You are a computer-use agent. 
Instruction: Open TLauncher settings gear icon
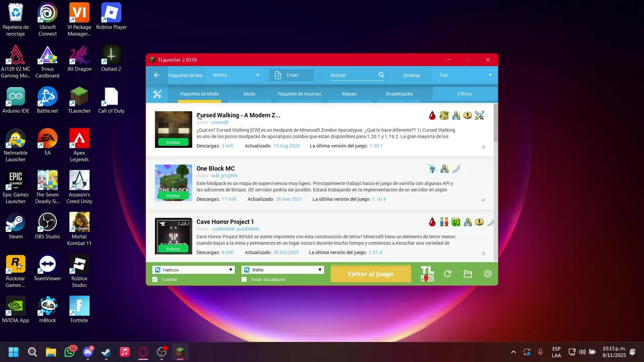(488, 274)
